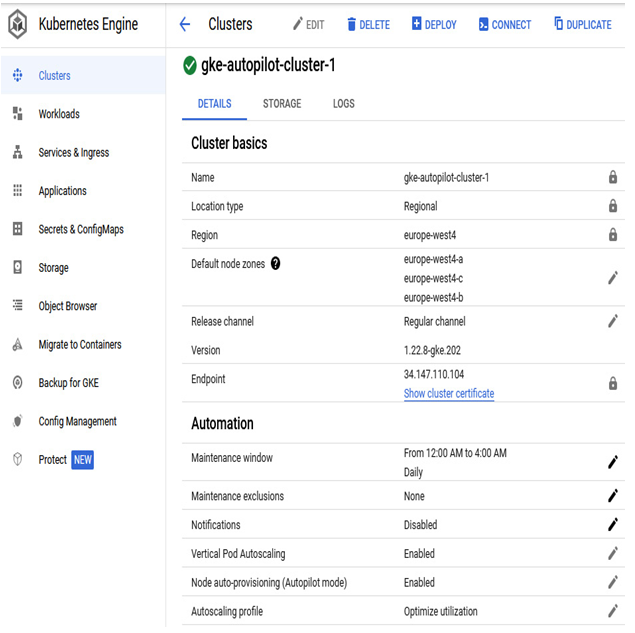The image size is (635, 633).
Task: Click the Migrate to Containers icon
Action: (x=17, y=344)
